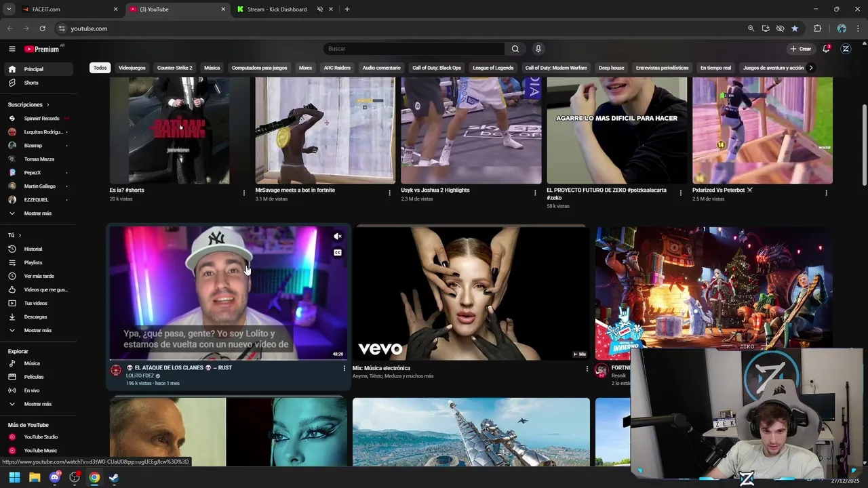This screenshot has height=488, width=868.
Task: Open the account avatar menu
Action: point(846,49)
